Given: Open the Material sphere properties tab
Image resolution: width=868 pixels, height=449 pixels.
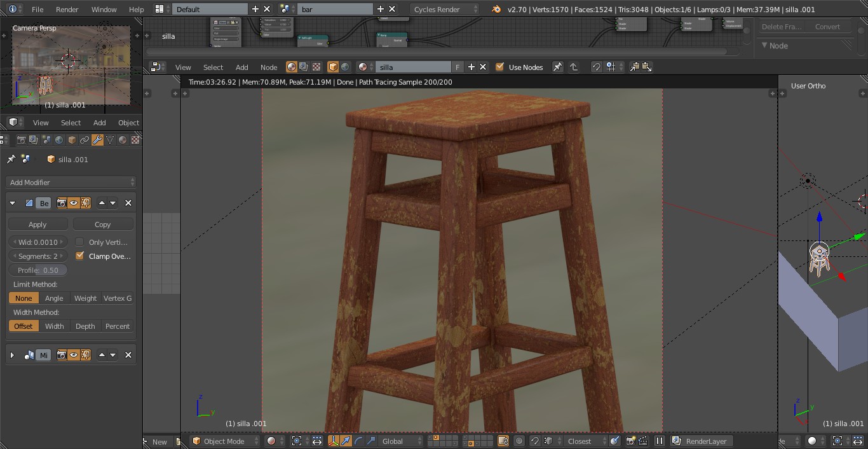Looking at the screenshot, I should pos(123,140).
